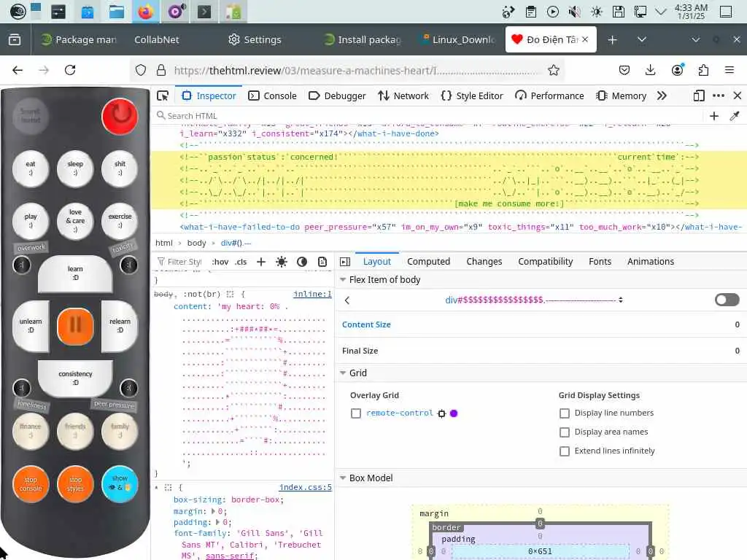Viewport: 747px width, 560px height.
Task: Click the blue show button on remote
Action: coord(120,484)
